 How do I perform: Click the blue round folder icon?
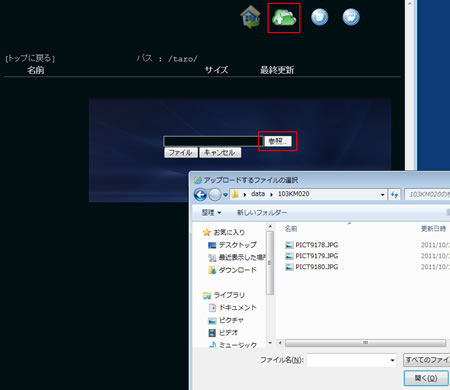[x=351, y=17]
